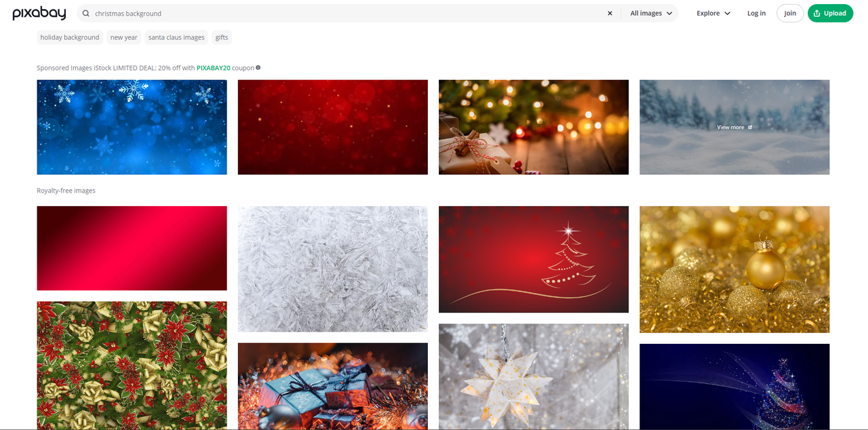
Task: Select the santa claus images tag
Action: coord(176,37)
